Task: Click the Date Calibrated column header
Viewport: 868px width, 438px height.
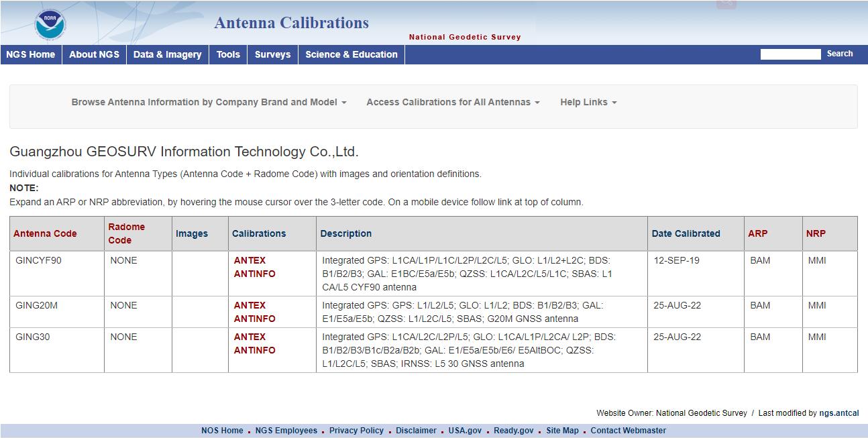Action: [x=686, y=233]
